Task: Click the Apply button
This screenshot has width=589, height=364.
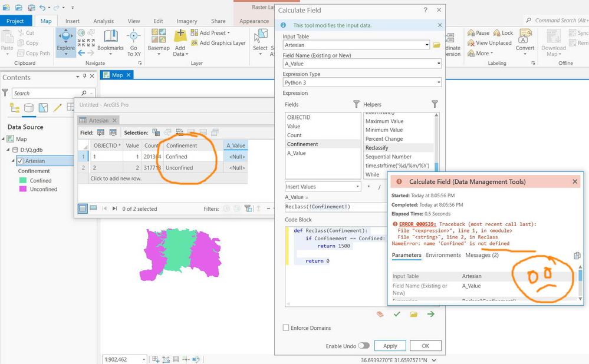Action: click(390, 346)
